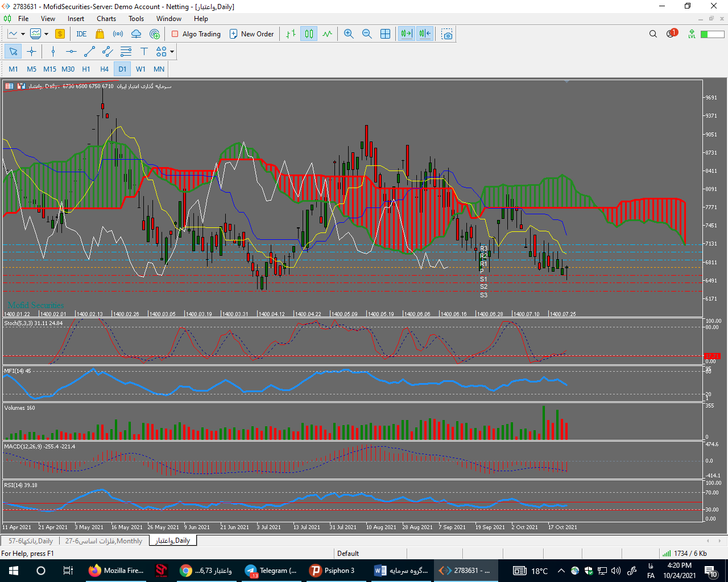Switch chart to line chart mode
The image size is (728, 582).
pyautogui.click(x=327, y=34)
